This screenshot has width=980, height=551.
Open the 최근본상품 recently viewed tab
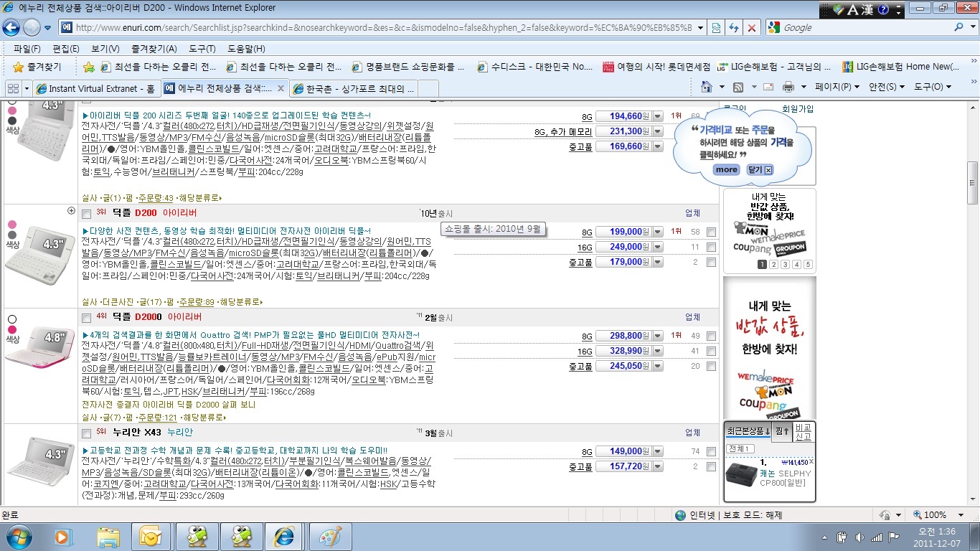pos(748,431)
